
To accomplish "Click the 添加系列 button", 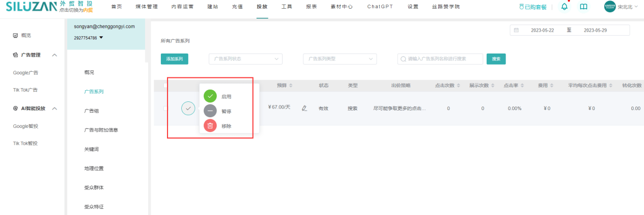I will pos(175,59).
